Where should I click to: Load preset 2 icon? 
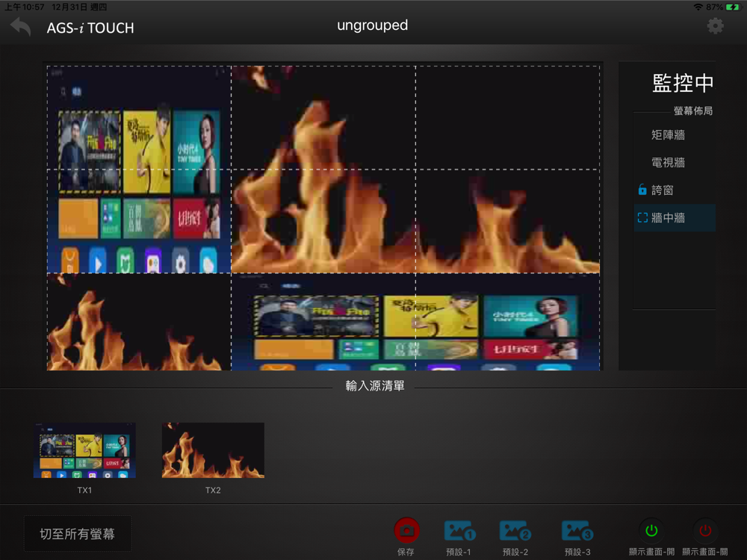click(x=515, y=531)
